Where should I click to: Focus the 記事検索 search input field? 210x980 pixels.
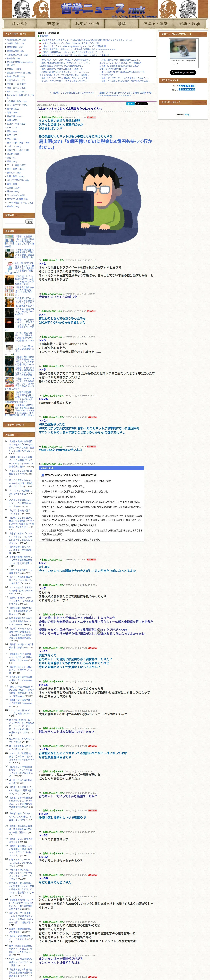[15, 221]
